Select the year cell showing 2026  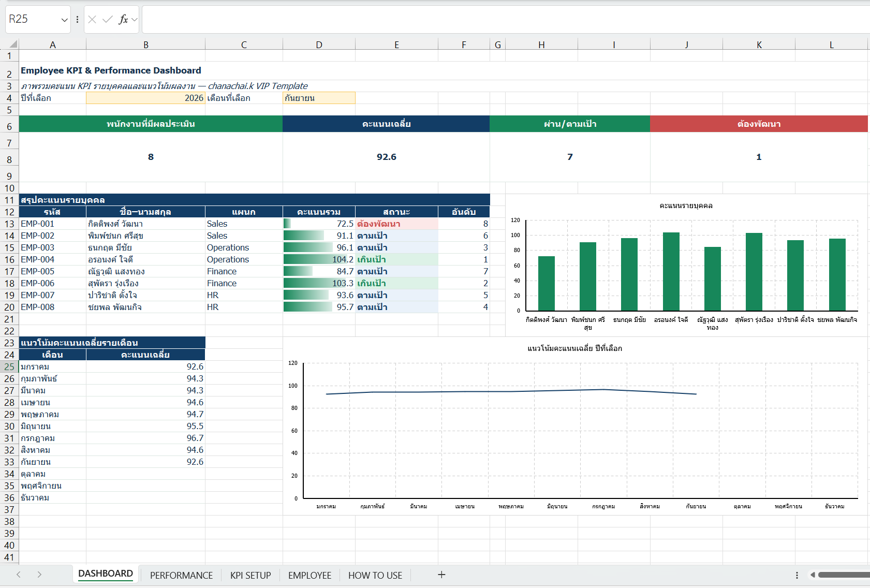pos(145,98)
